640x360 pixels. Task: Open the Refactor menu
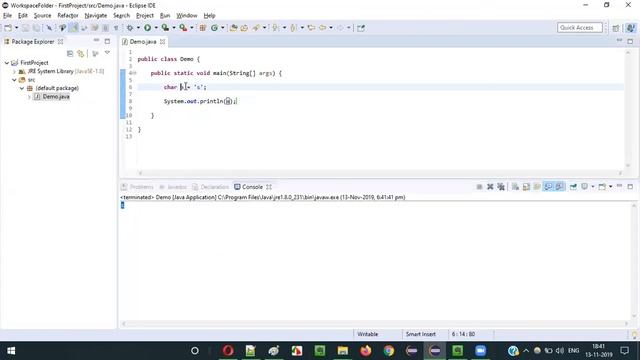[x=68, y=16]
